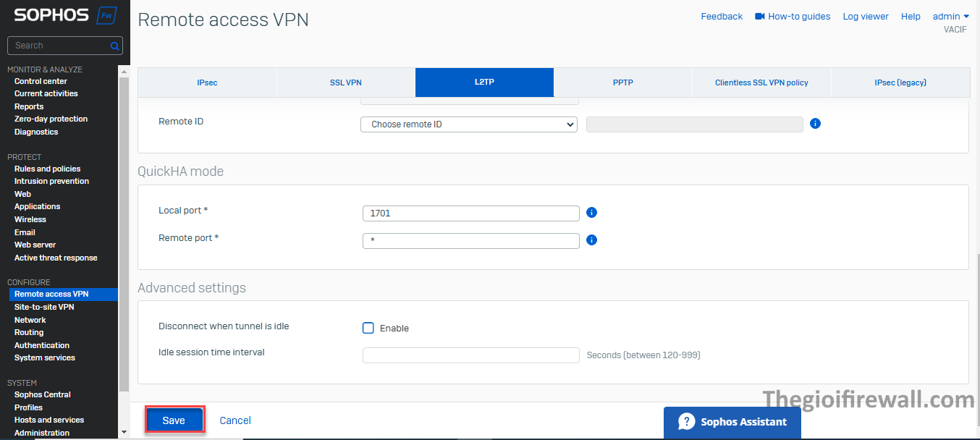
Task: Switch to the PPTP tab
Action: coord(622,82)
